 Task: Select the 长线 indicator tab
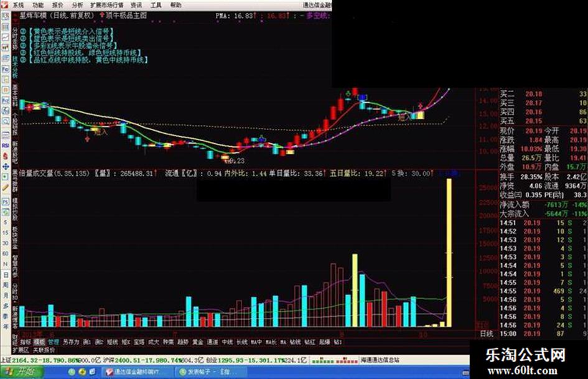point(242,342)
